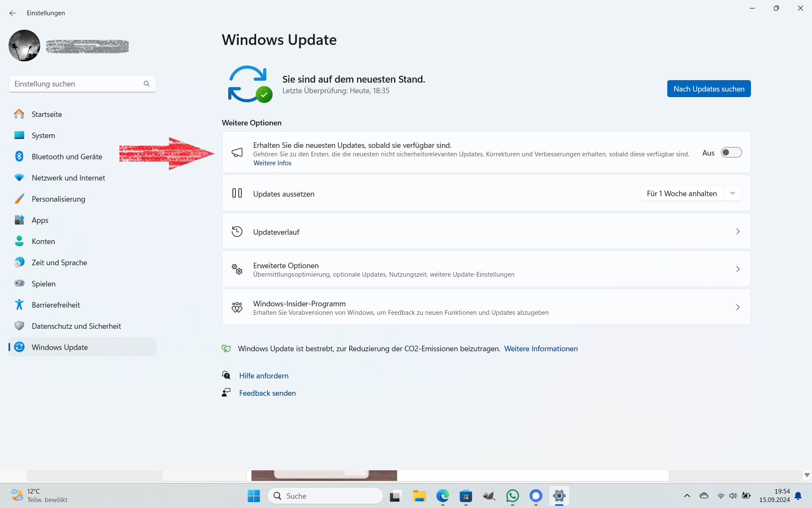Switch to the Startseite section
Screen dimensions: 812x508
pos(47,114)
